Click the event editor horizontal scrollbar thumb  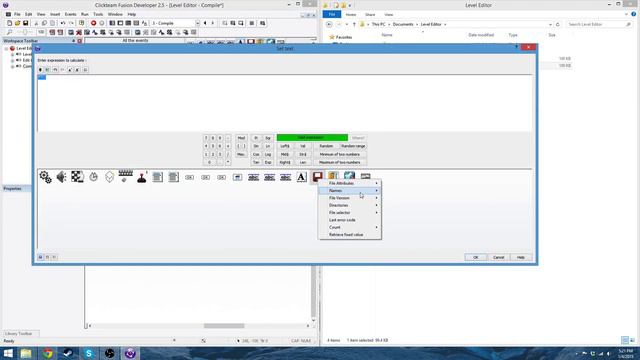pyautogui.click(x=224, y=326)
